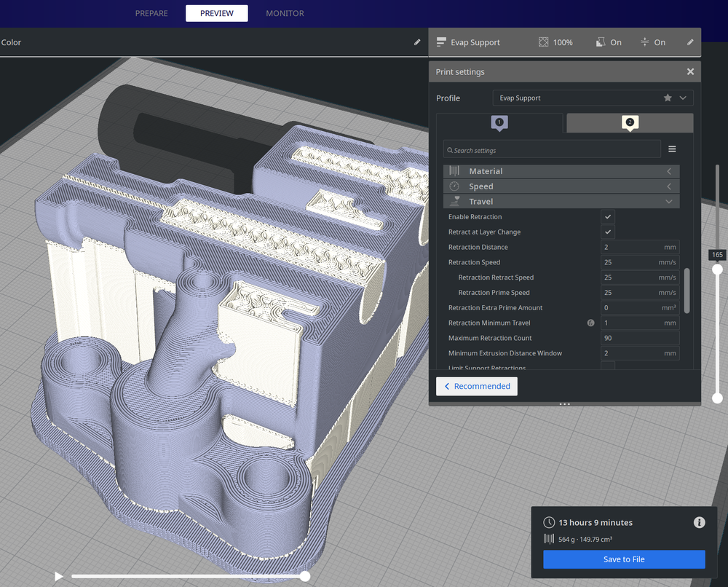The image size is (728, 587).
Task: Click the Search settings input field
Action: [551, 149]
